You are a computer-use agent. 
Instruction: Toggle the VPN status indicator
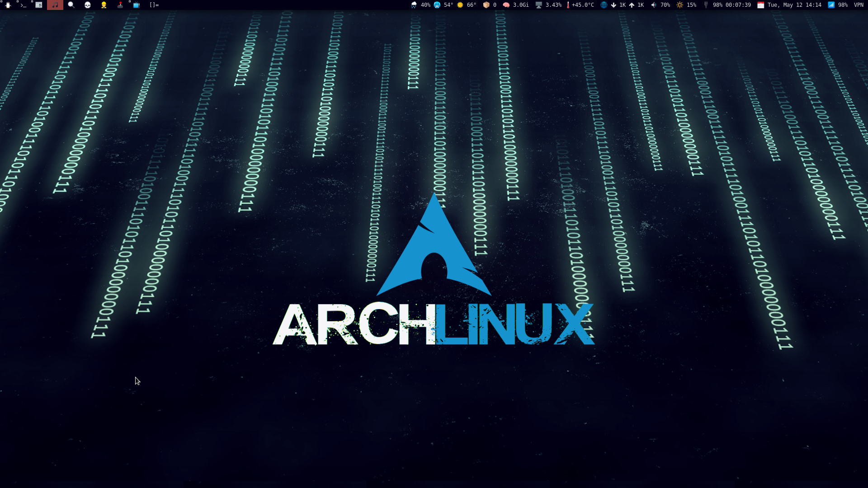point(859,5)
